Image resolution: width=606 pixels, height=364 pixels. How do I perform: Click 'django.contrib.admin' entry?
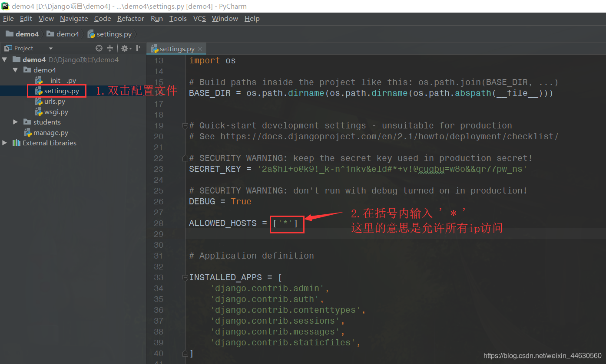268,288
